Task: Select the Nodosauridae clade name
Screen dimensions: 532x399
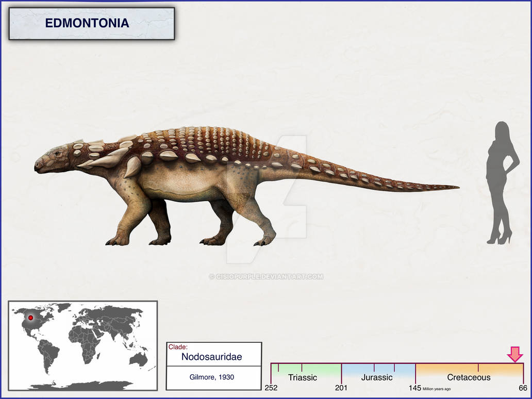Action: (x=211, y=357)
